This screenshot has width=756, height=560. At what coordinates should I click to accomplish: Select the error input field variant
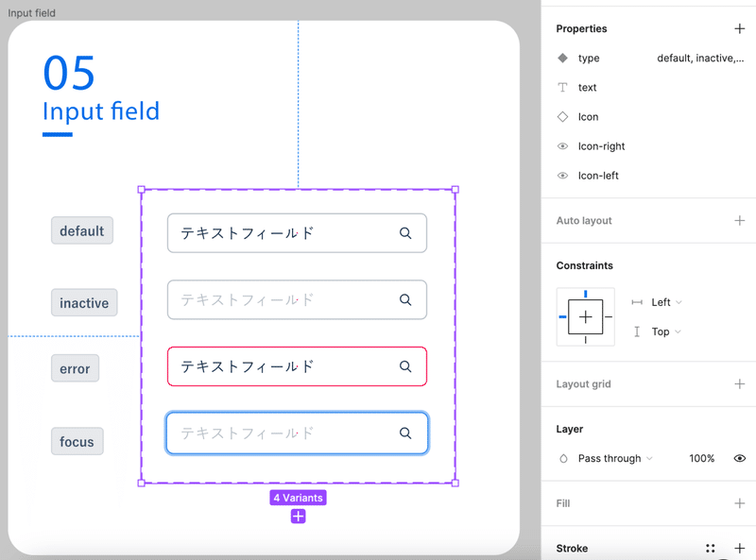pos(297,366)
